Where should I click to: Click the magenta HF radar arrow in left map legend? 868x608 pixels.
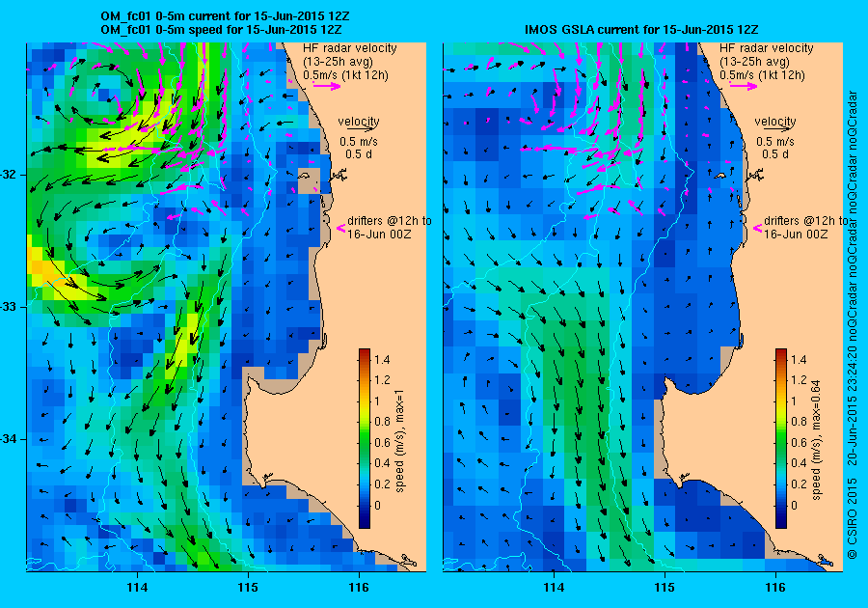pyautogui.click(x=327, y=86)
